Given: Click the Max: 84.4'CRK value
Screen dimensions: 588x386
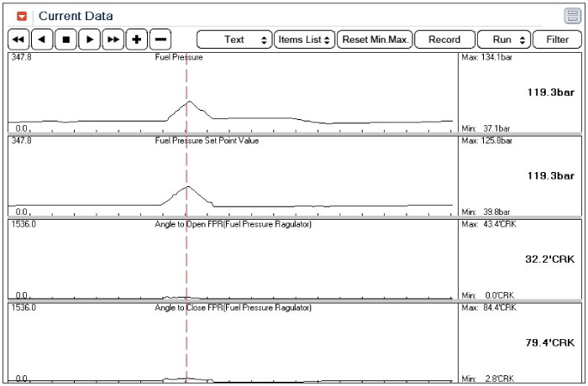Looking at the screenshot, I should (x=489, y=308).
